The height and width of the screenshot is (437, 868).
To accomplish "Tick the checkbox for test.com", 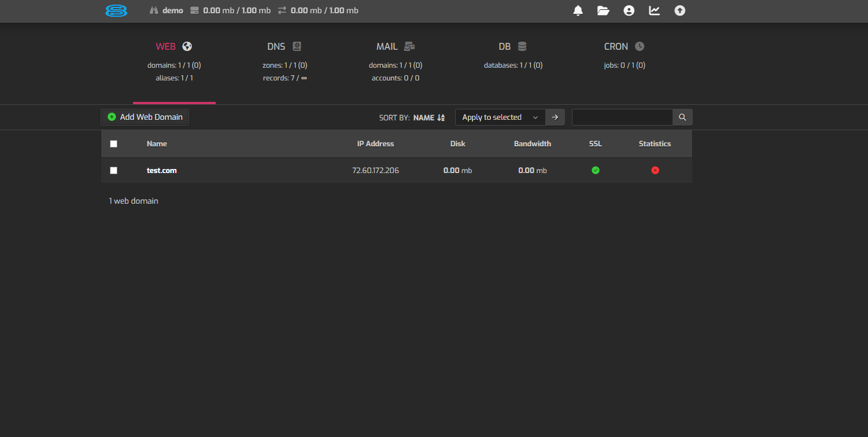I will [113, 170].
